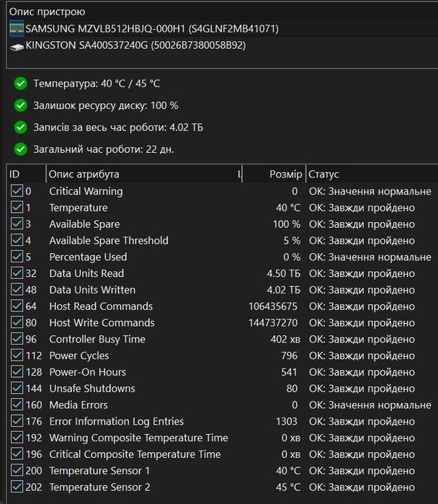Uncheck the Host Read Commands checkbox

point(17,306)
